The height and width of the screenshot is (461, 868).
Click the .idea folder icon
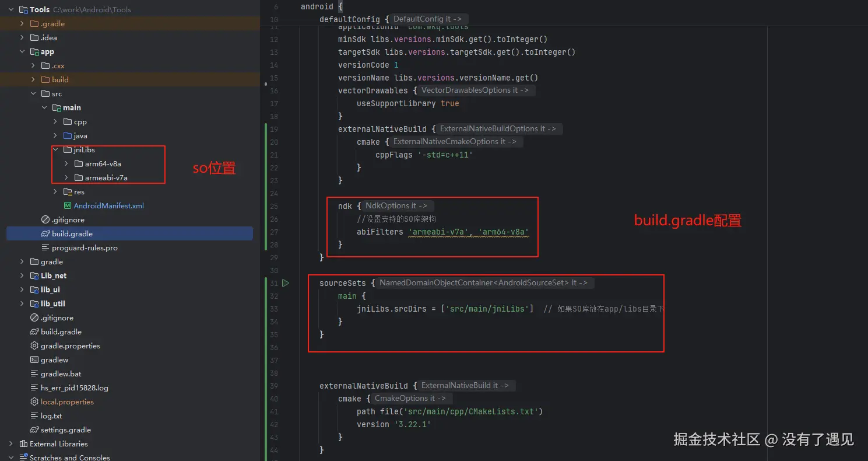tap(34, 37)
